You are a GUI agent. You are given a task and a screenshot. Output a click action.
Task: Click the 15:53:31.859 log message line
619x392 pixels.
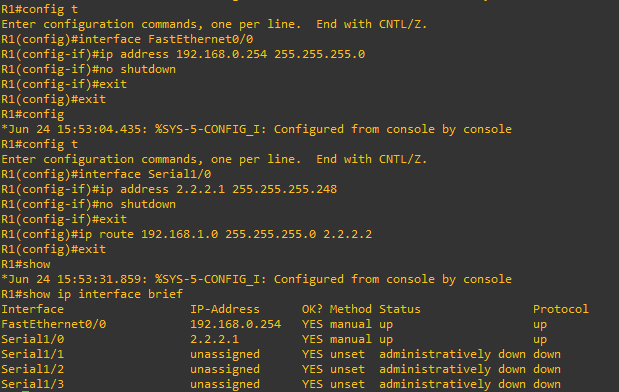point(257,279)
